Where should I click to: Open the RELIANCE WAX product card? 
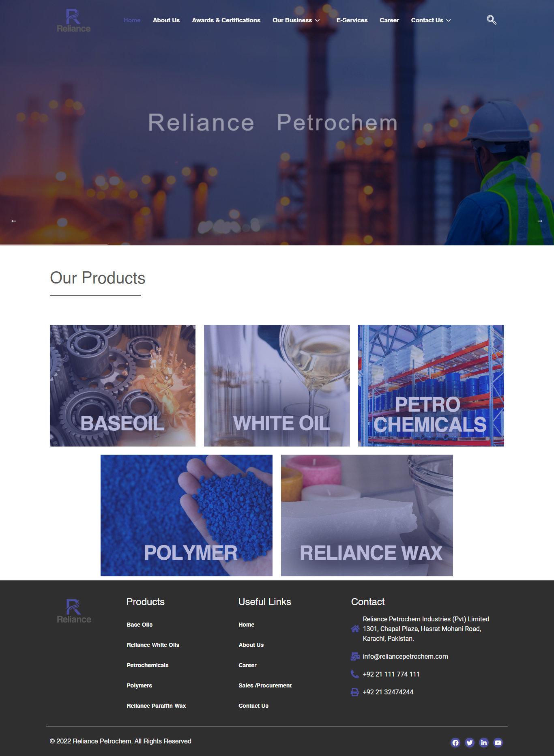tap(367, 515)
